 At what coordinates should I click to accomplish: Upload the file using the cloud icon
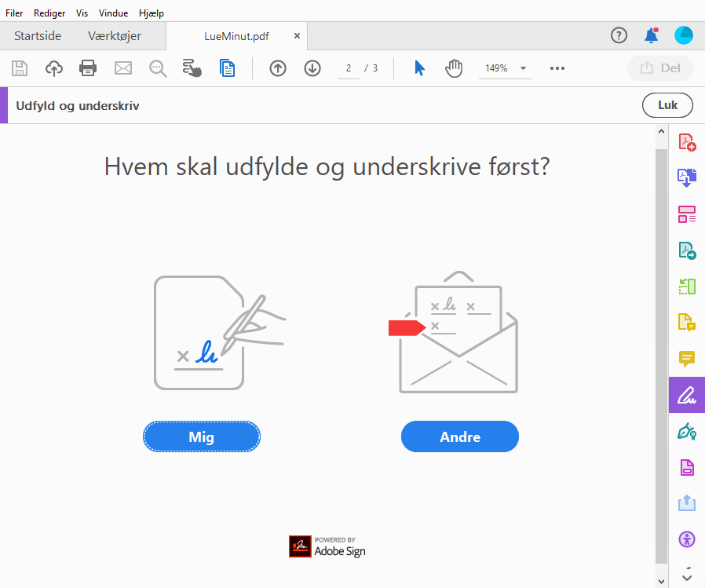[53, 68]
